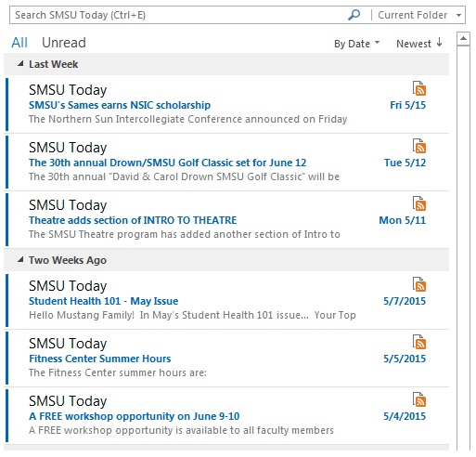This screenshot has width=476, height=457.
Task: Open 'SMSU's Sames earns NSIC scholarship' item
Action: coord(227,105)
